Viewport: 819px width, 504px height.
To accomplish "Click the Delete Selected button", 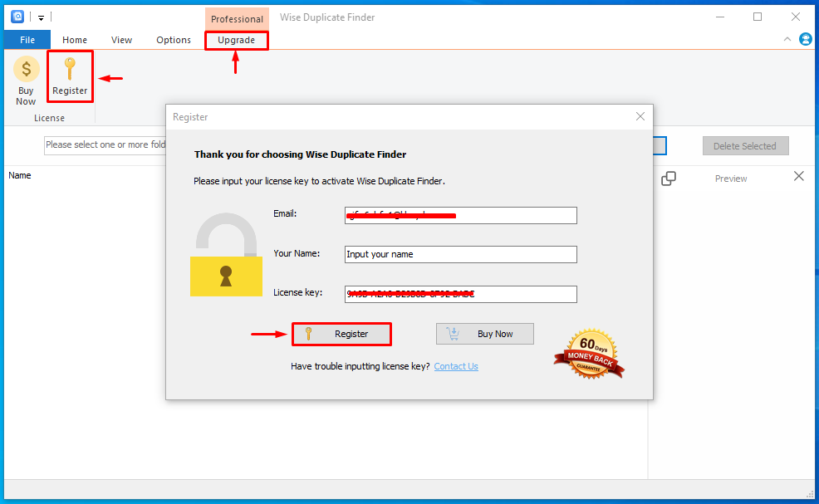I will pyautogui.click(x=745, y=145).
